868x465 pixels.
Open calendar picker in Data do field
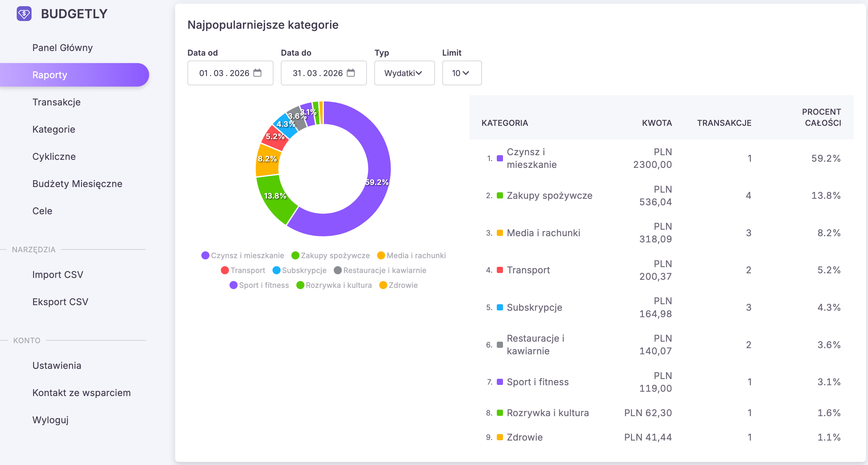[x=351, y=73]
